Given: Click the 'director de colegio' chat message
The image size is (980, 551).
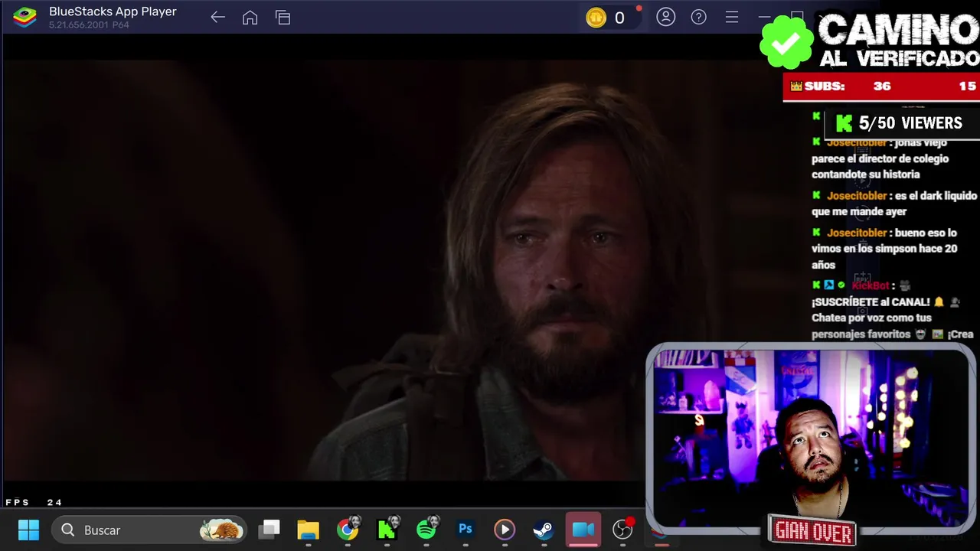Looking at the screenshot, I should [x=880, y=158].
